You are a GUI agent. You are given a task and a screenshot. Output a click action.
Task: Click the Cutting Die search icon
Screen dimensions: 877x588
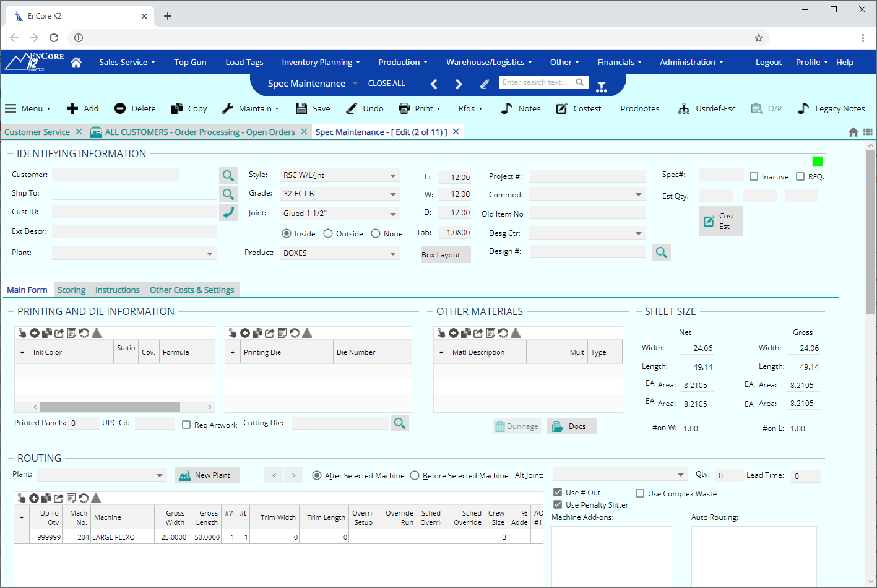coord(400,423)
